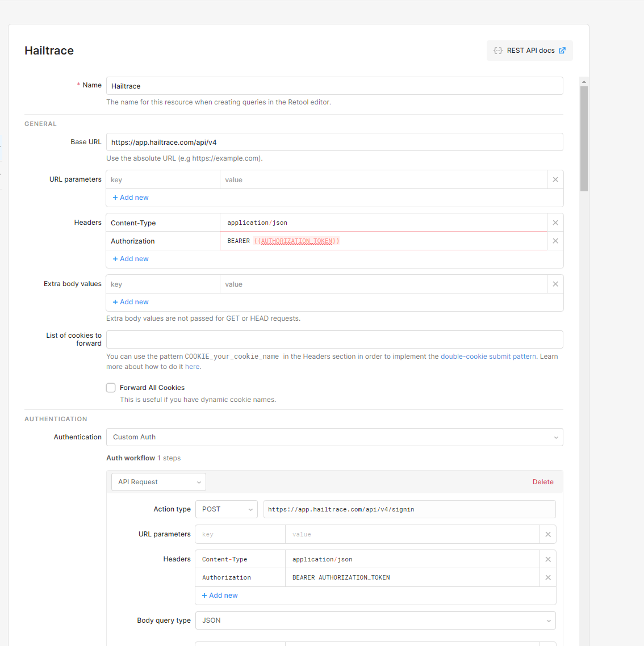Click the Extra body values value field
The height and width of the screenshot is (646, 644).
(383, 284)
